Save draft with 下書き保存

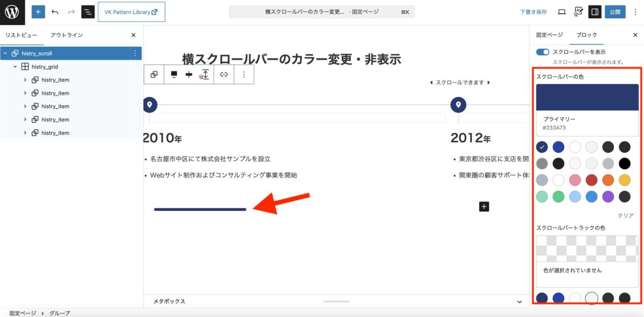click(x=533, y=12)
